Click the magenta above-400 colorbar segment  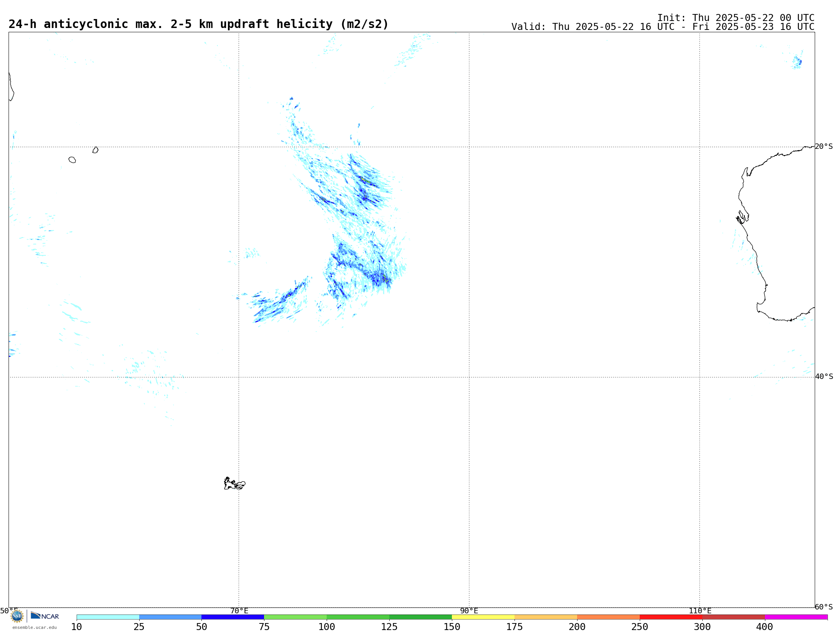[796, 617]
